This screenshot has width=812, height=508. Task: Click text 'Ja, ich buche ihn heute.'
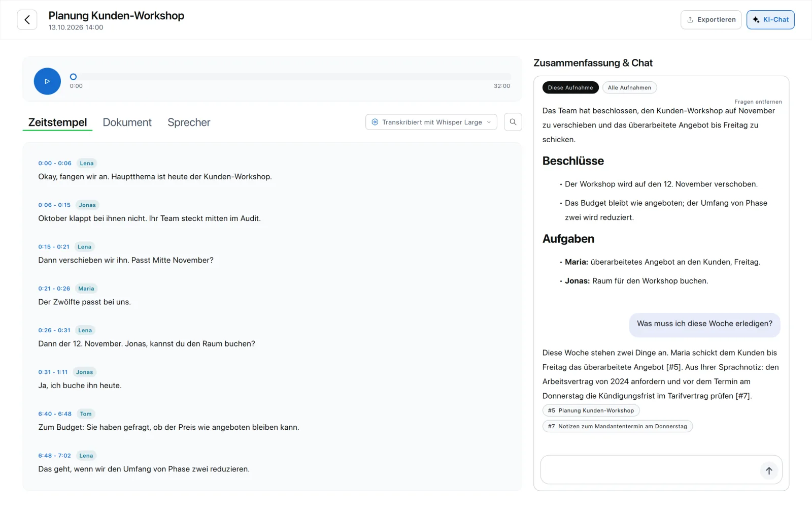pyautogui.click(x=80, y=386)
